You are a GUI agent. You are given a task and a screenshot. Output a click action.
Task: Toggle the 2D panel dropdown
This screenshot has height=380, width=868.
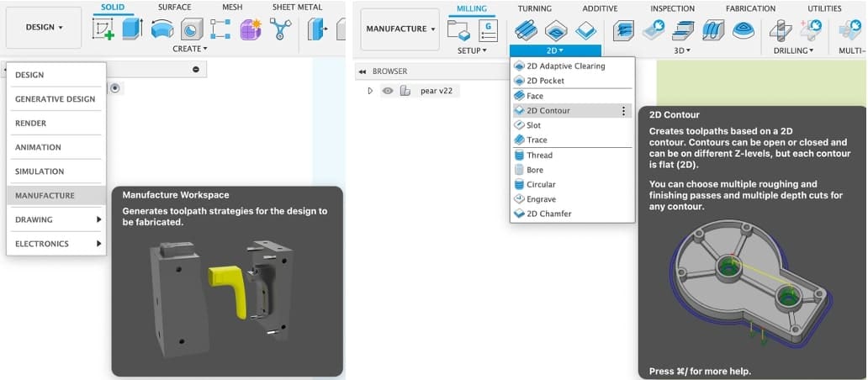tap(555, 50)
